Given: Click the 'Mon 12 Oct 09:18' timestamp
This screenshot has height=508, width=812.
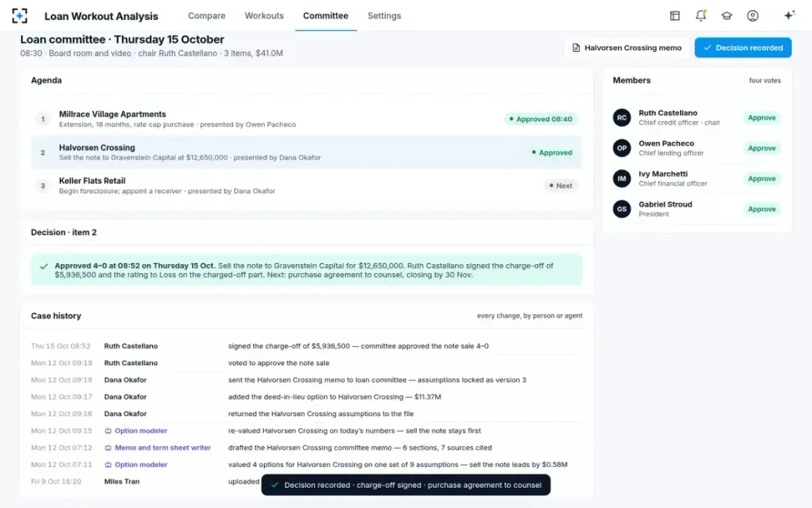Looking at the screenshot, I should point(62,380).
